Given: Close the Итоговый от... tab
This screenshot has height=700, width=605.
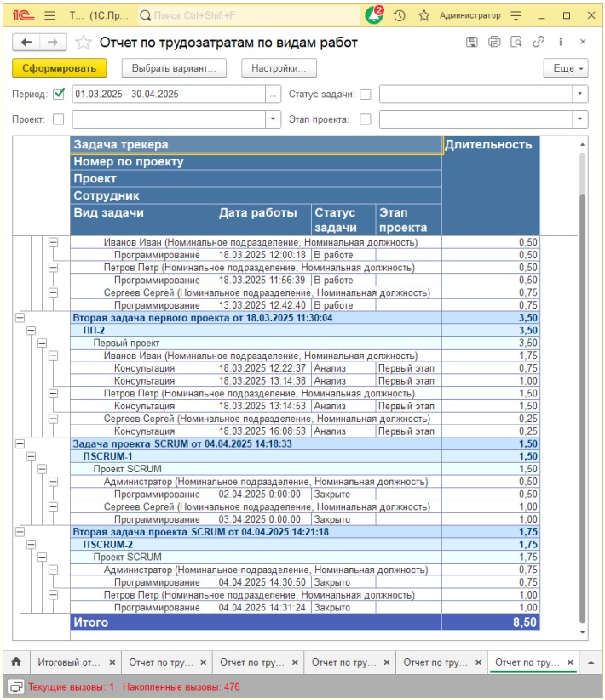Looking at the screenshot, I should click(x=112, y=662).
